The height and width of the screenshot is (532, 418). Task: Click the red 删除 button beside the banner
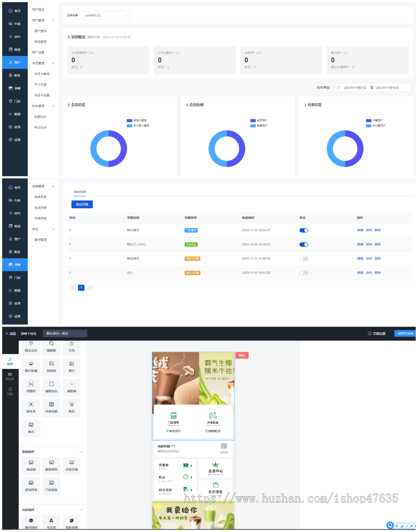242,355
